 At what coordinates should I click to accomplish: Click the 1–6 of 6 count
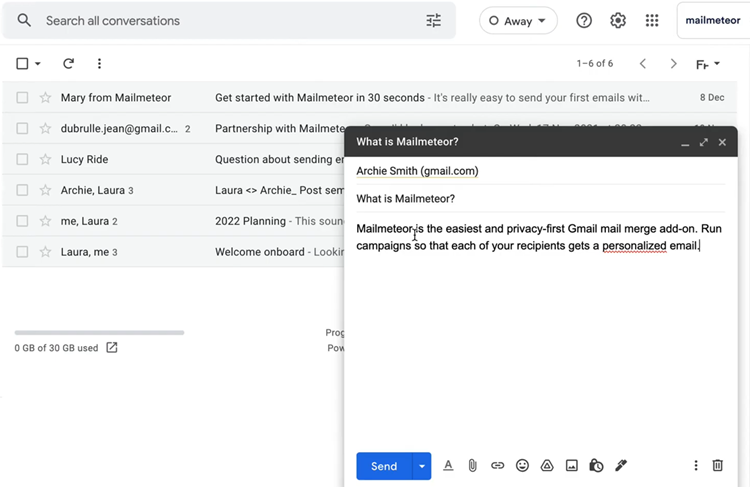595,64
